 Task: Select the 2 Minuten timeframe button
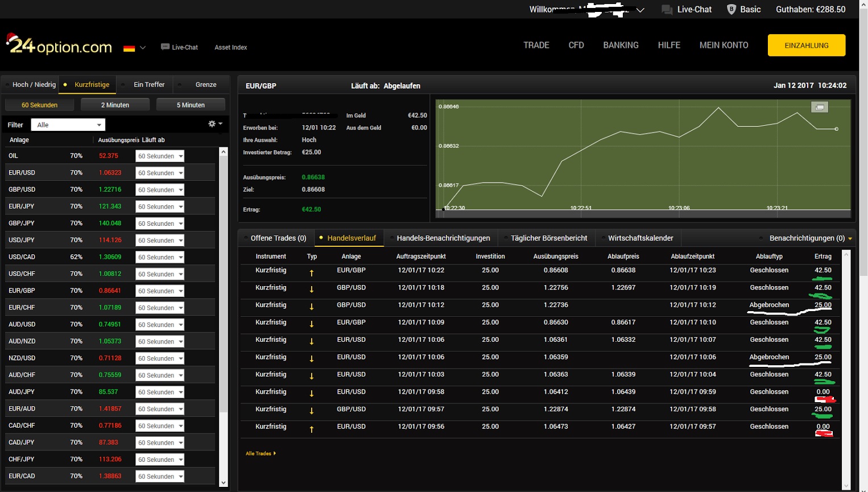(115, 105)
